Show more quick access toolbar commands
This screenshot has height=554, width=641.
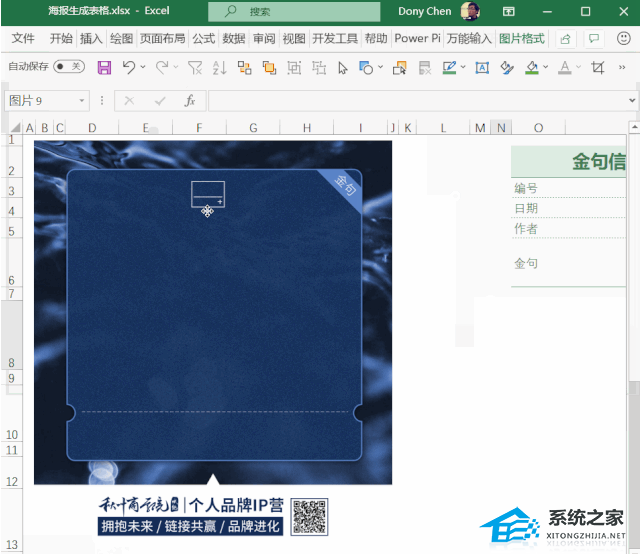click(622, 67)
